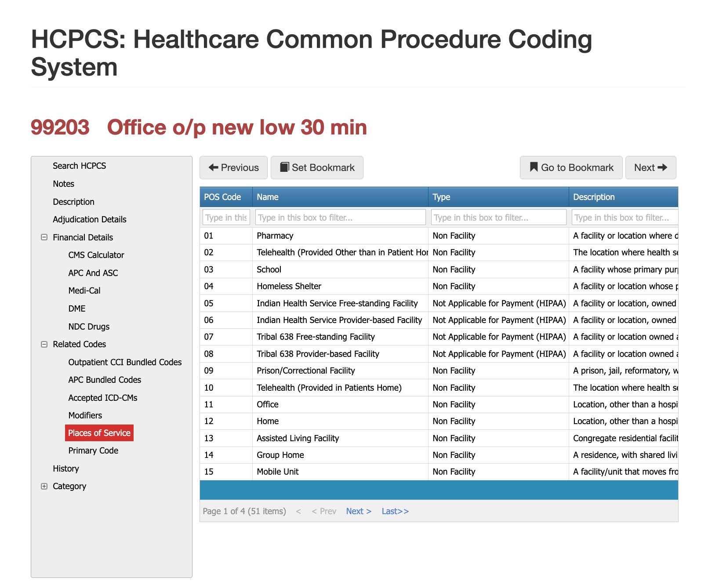Select the Telehealth in Patients Home row
Screen dimensions: 712x588
point(329,388)
